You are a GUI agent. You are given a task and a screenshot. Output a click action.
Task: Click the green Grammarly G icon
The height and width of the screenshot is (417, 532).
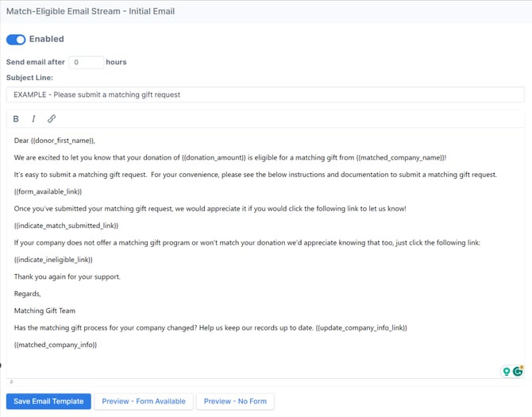tap(518, 371)
